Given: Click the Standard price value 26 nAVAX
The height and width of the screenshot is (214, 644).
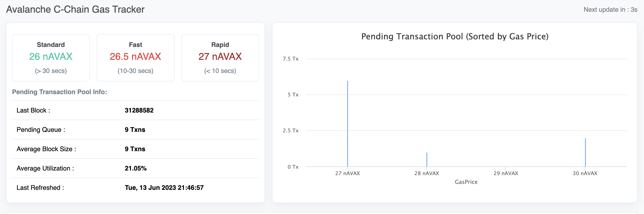Looking at the screenshot, I should [51, 56].
